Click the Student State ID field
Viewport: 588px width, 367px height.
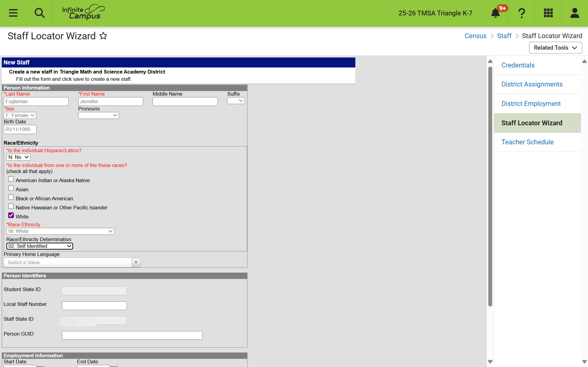pyautogui.click(x=94, y=291)
